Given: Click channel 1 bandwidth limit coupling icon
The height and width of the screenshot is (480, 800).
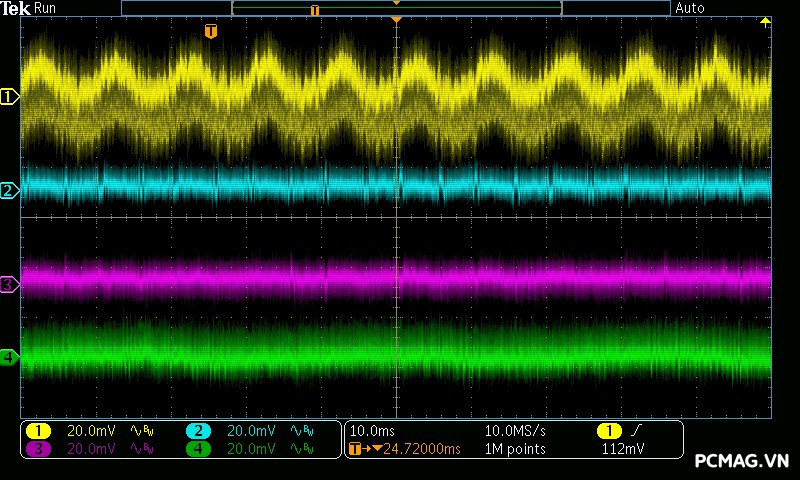Looking at the screenshot, I should pyautogui.click(x=140, y=431).
